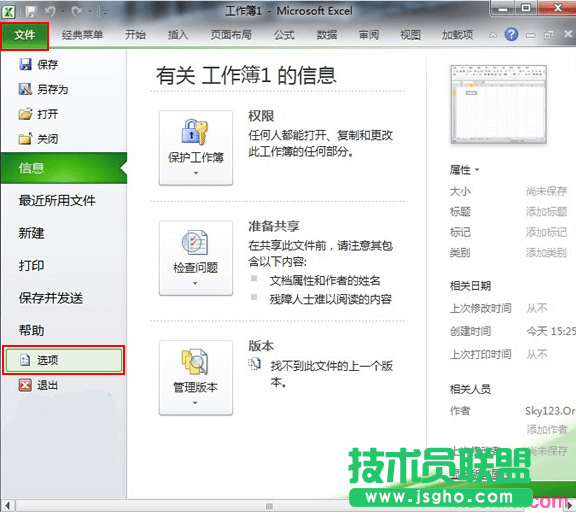Click the 检查问题 button
Viewport: 576px width, 513px height.
[x=196, y=258]
